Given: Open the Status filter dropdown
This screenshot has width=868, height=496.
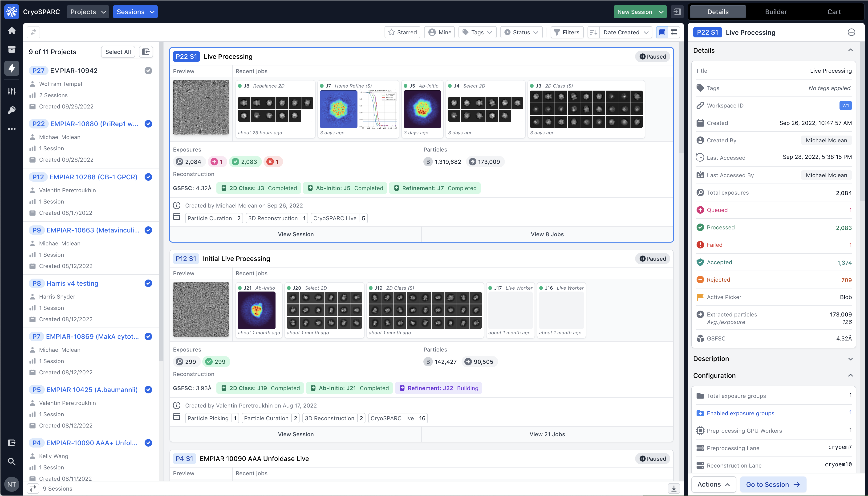Looking at the screenshot, I should coord(521,32).
